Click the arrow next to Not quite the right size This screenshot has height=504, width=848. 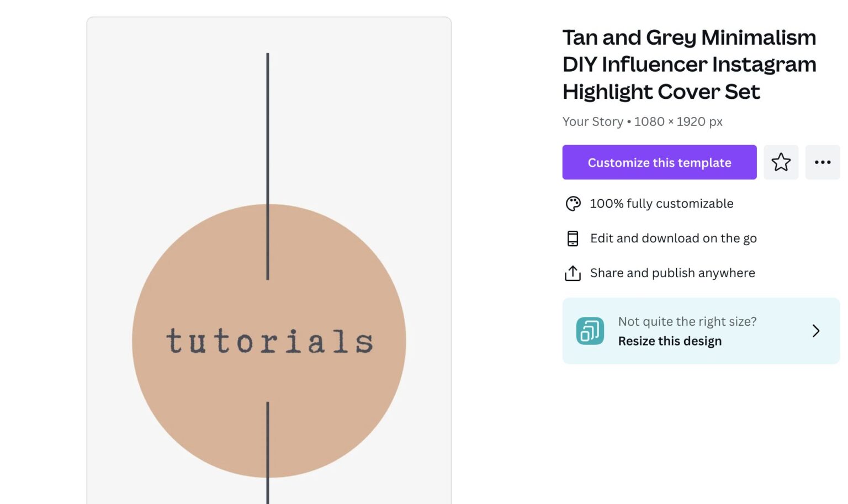[x=816, y=330]
